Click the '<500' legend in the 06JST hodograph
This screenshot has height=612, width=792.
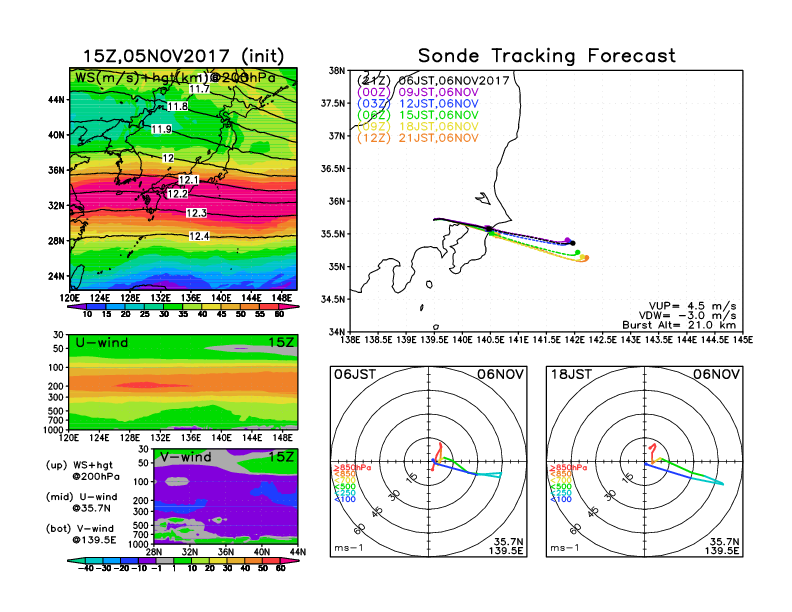click(345, 487)
